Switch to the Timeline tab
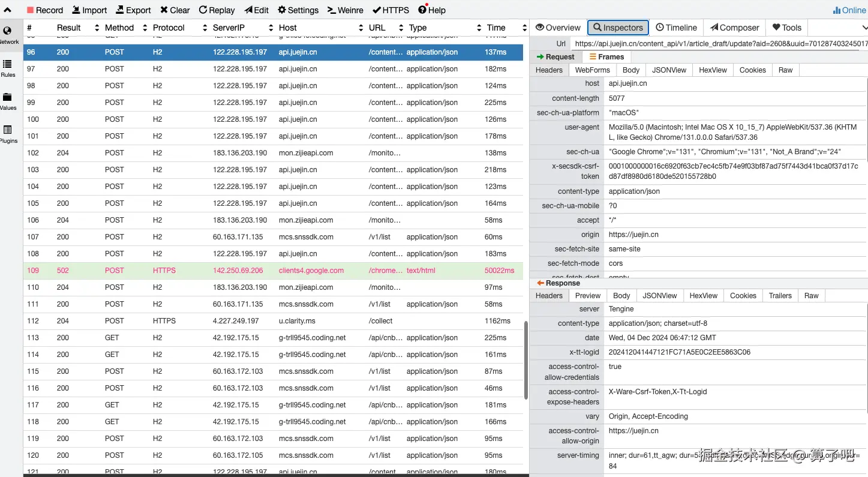Screen dimensions: 868x477 [x=676, y=28]
